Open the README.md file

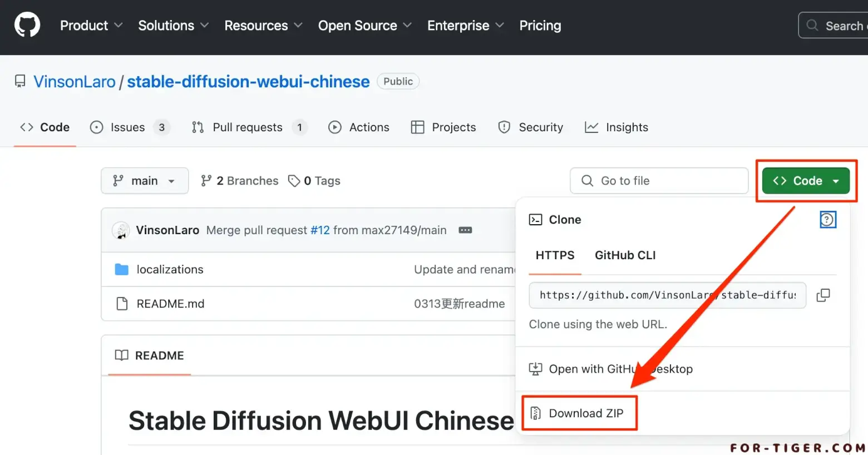(x=171, y=304)
